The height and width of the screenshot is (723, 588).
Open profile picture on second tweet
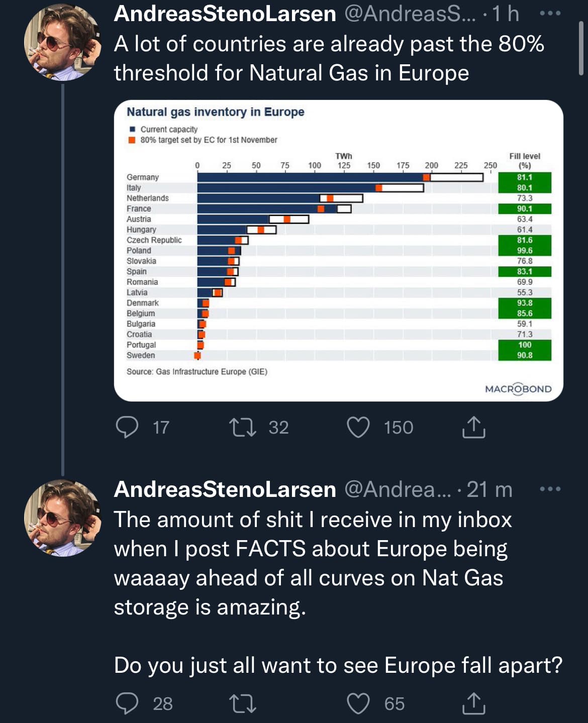pyautogui.click(x=62, y=518)
